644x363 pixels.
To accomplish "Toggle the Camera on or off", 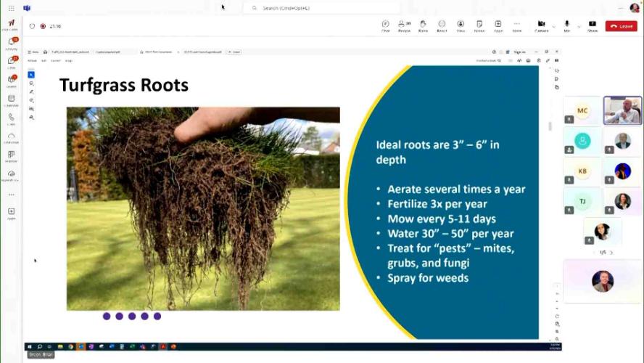I will (x=541, y=25).
